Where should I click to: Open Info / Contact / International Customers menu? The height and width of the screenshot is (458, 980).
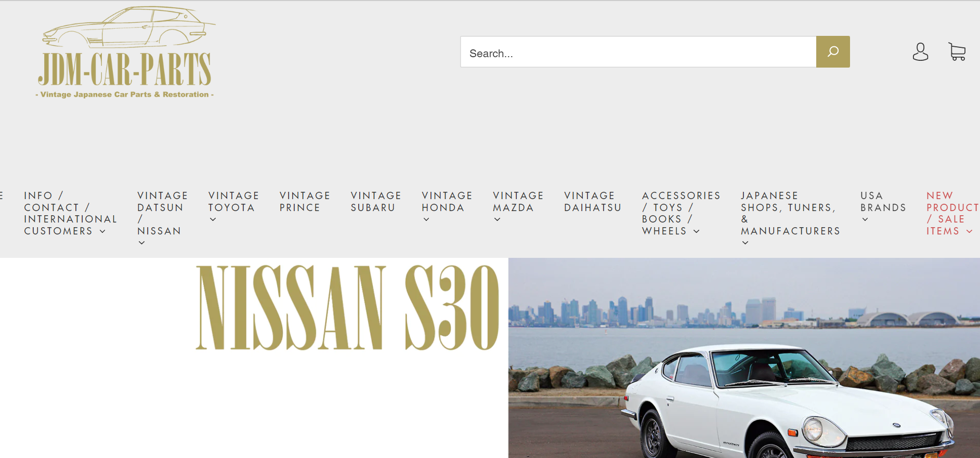tap(70, 213)
